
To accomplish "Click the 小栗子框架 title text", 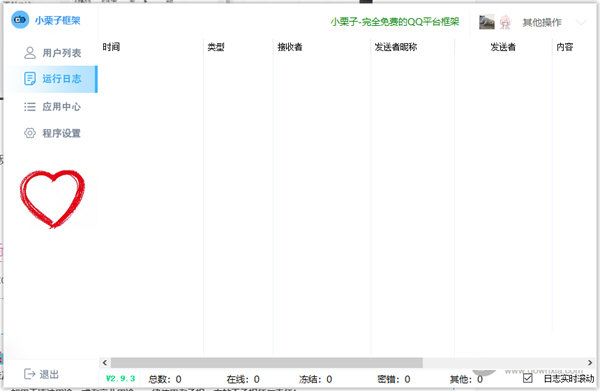I will [58, 20].
